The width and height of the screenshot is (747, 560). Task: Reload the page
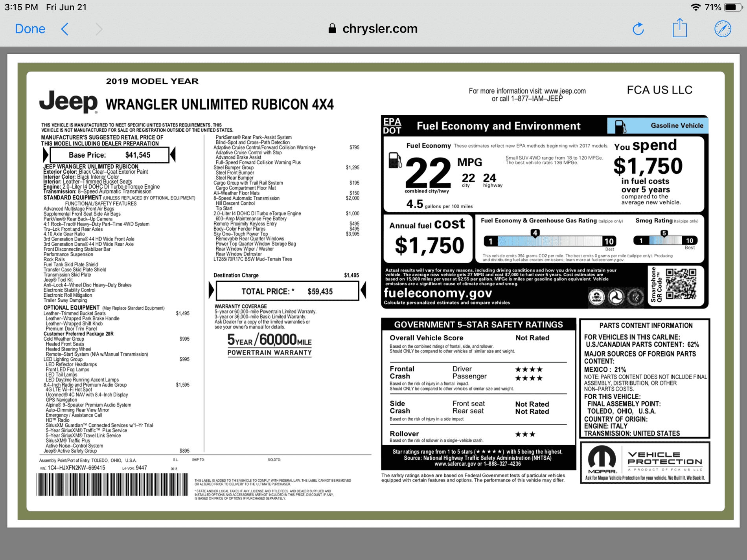point(638,29)
